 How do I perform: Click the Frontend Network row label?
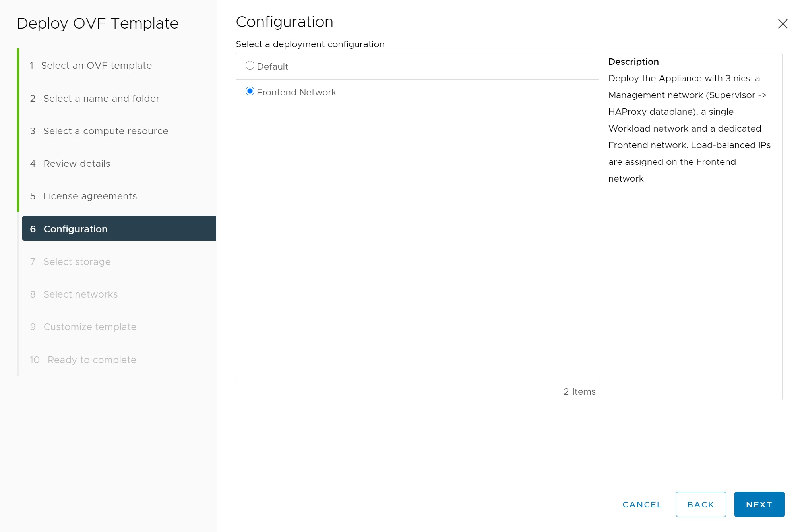point(296,93)
